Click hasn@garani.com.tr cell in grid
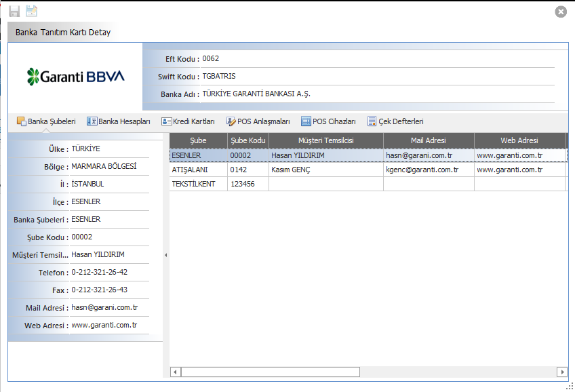575x392 pixels. point(429,155)
